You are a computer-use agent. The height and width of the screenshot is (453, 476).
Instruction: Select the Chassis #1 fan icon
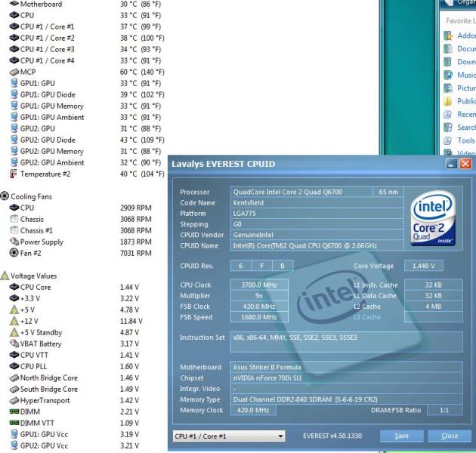pyautogui.click(x=14, y=230)
